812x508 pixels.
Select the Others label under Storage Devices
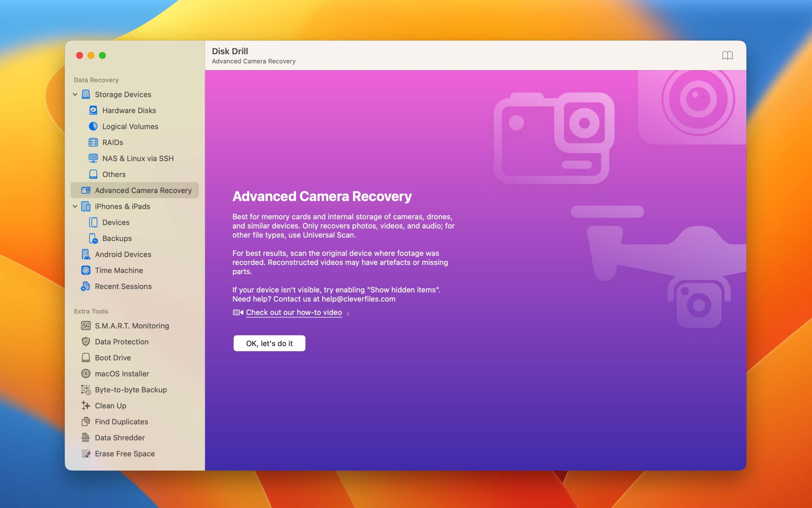point(114,174)
